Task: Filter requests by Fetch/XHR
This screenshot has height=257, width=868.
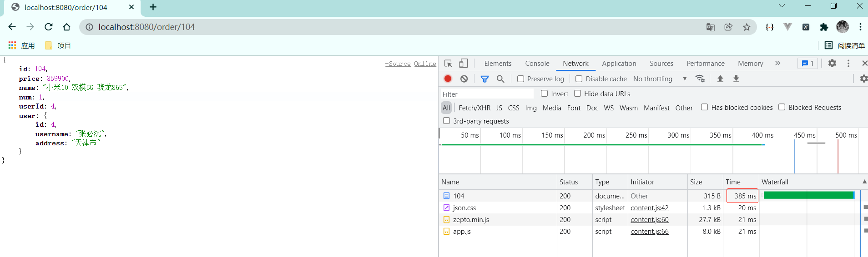Action: point(474,108)
